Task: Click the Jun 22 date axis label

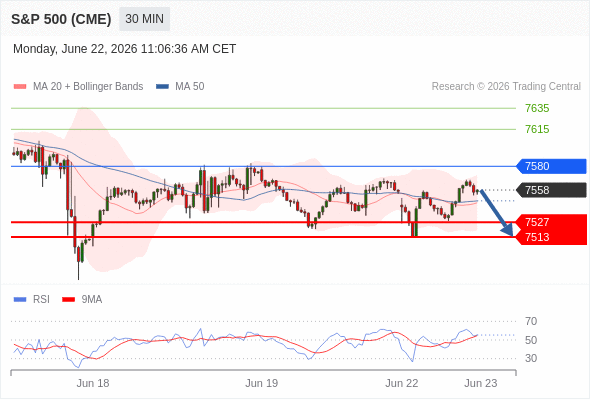Action: 401,383
